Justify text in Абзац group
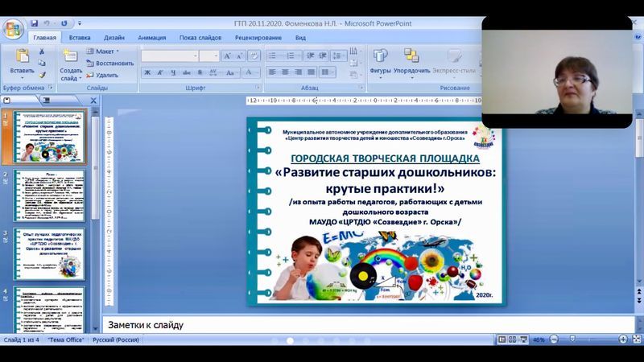644x362 pixels. click(x=312, y=72)
